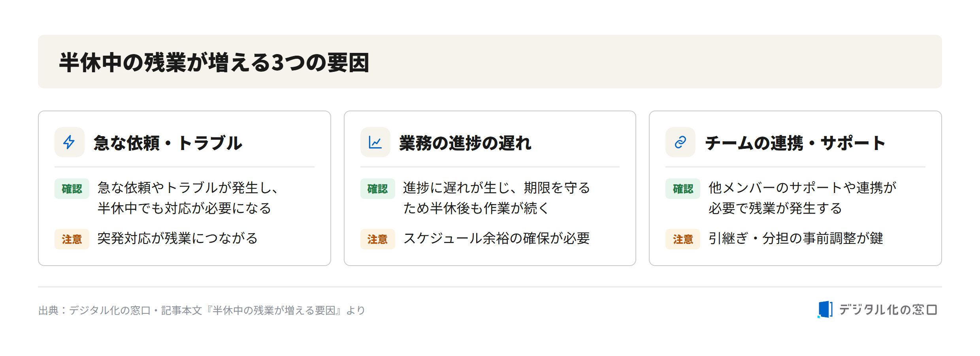
Task: Select the 急な依頼・トラブル card heading
Action: point(168,143)
